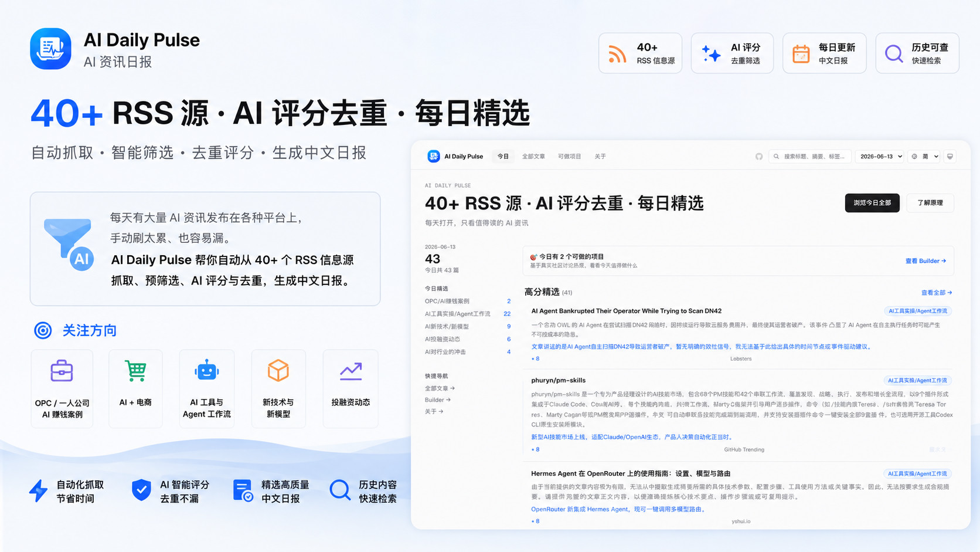Click the target emoji beside 今日有 2 个可做的项目
This screenshot has width=980, height=552.
pos(533,257)
